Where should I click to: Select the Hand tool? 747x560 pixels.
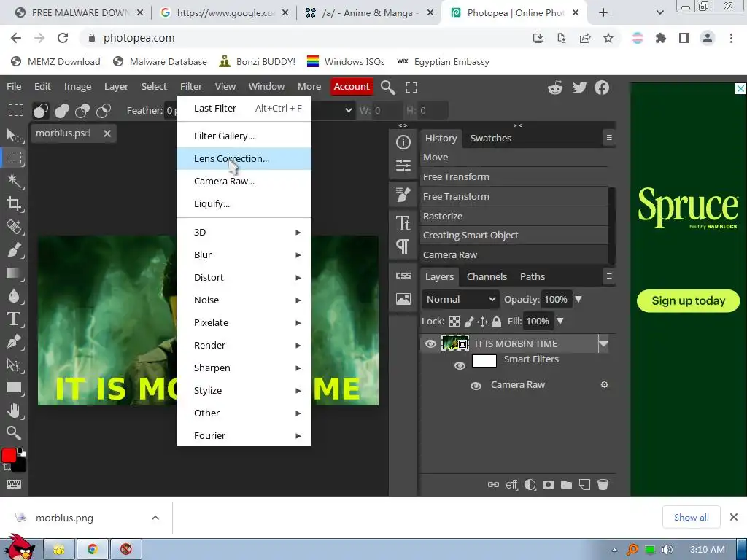coord(14,411)
